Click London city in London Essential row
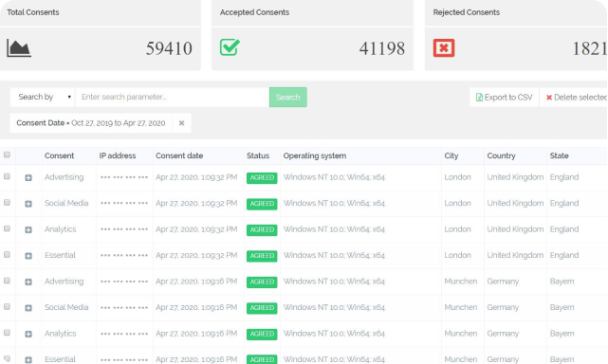608x364 pixels. [457, 255]
